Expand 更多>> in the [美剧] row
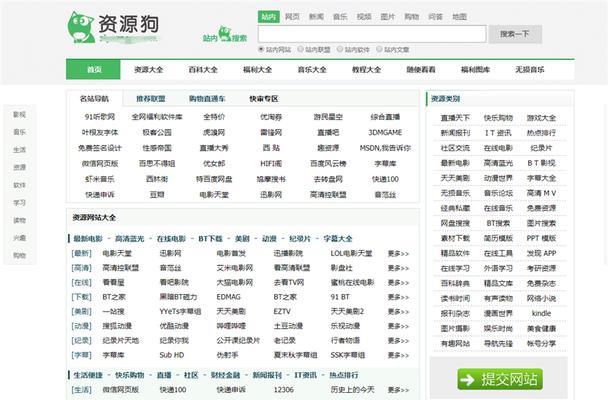Viewport: 608px width, 400px height. click(x=398, y=312)
